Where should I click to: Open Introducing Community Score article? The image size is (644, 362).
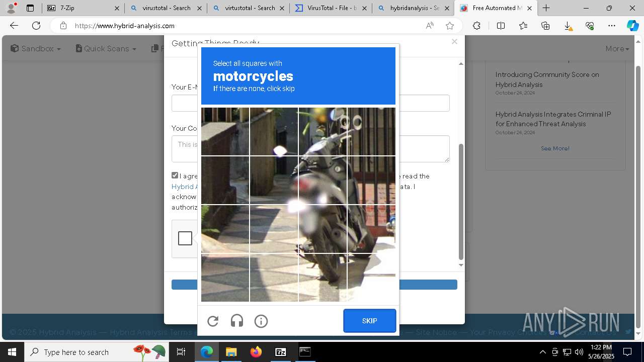pos(547,79)
